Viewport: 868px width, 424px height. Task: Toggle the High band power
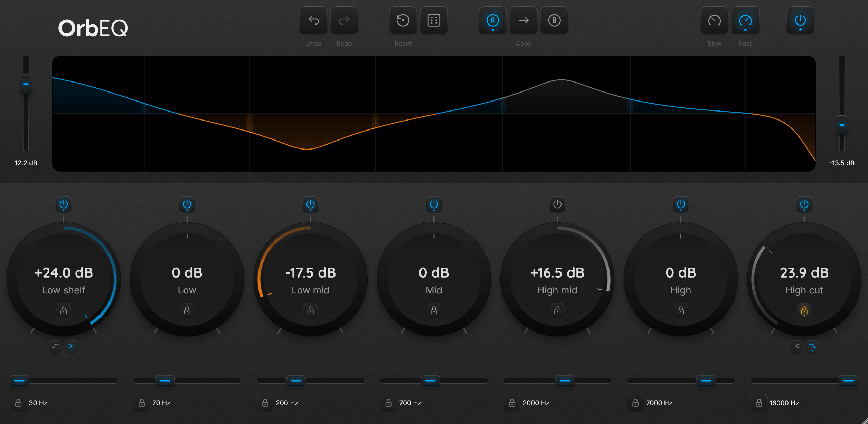(x=681, y=204)
